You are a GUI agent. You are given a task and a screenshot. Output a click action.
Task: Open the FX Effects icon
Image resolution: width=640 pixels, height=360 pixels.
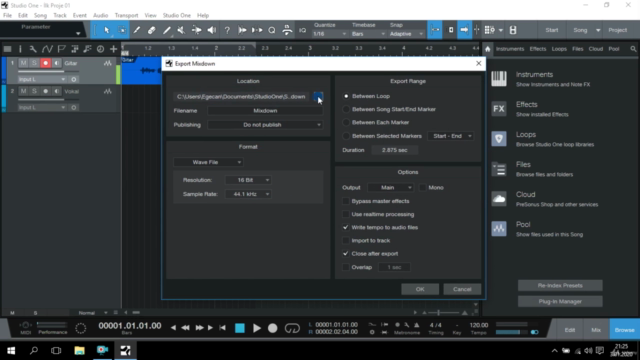pyautogui.click(x=499, y=109)
